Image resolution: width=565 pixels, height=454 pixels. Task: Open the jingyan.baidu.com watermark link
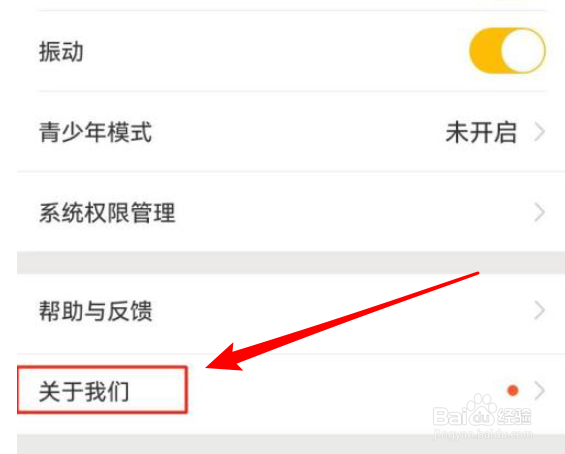pos(482,434)
